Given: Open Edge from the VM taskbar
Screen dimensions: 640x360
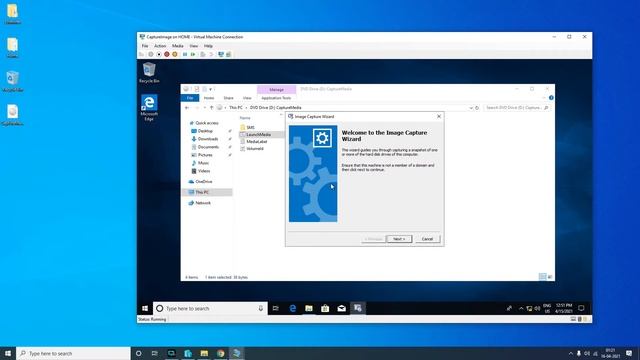Looking at the screenshot, I should 293,309.
